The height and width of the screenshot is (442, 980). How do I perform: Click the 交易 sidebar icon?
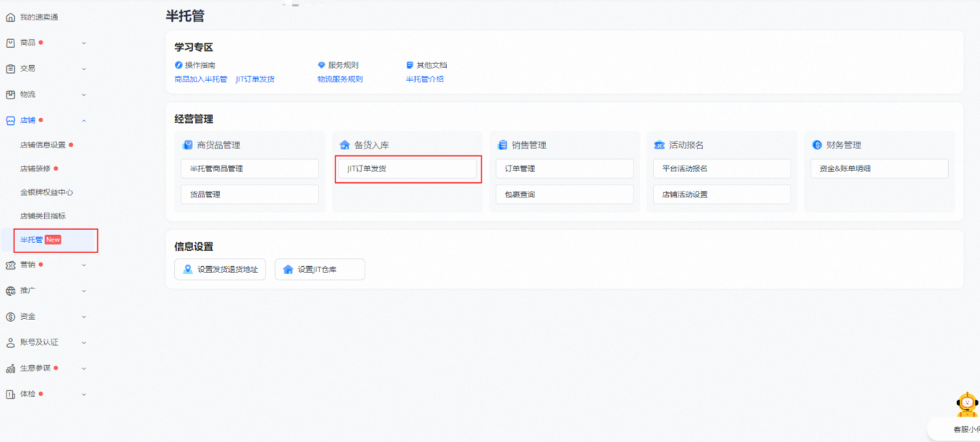(10, 69)
